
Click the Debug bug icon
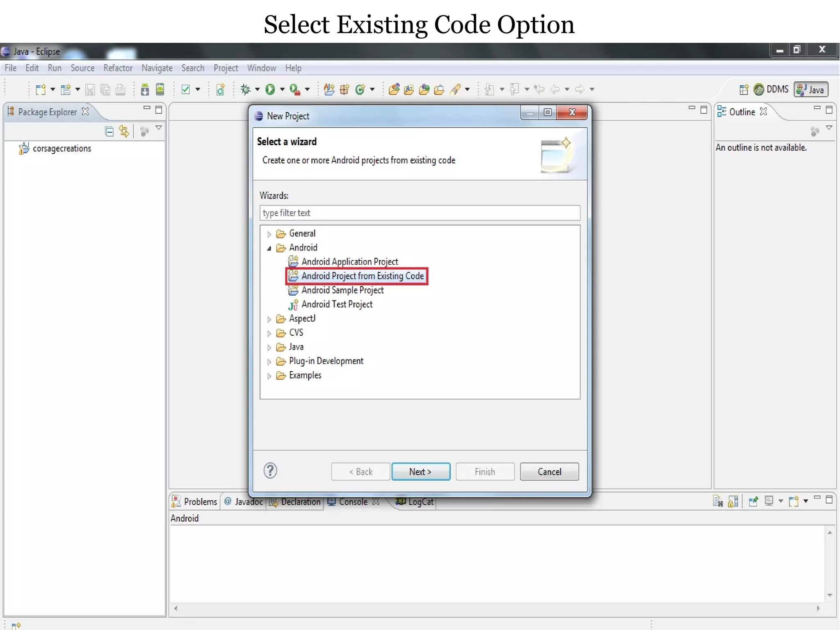[x=246, y=89]
